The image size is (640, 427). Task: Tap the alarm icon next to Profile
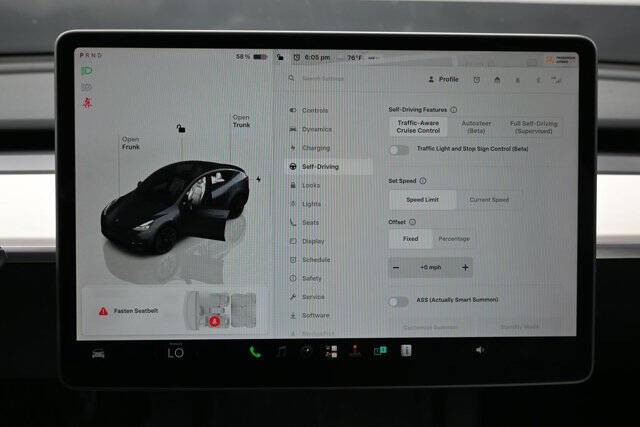[476, 80]
